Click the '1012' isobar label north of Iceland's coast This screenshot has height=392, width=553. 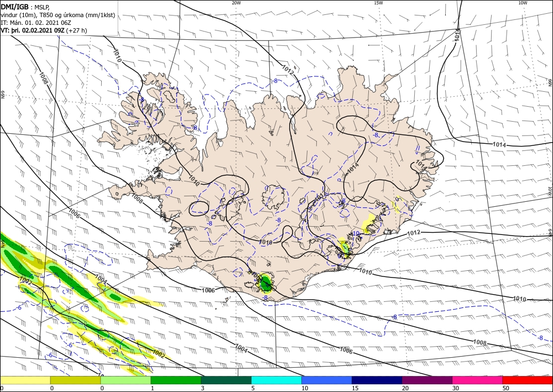click(288, 70)
